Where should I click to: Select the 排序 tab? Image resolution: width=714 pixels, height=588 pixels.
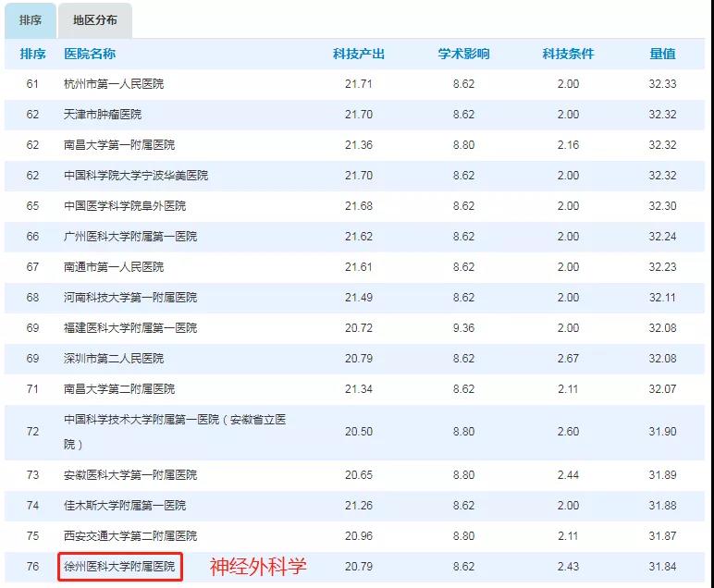[31, 20]
